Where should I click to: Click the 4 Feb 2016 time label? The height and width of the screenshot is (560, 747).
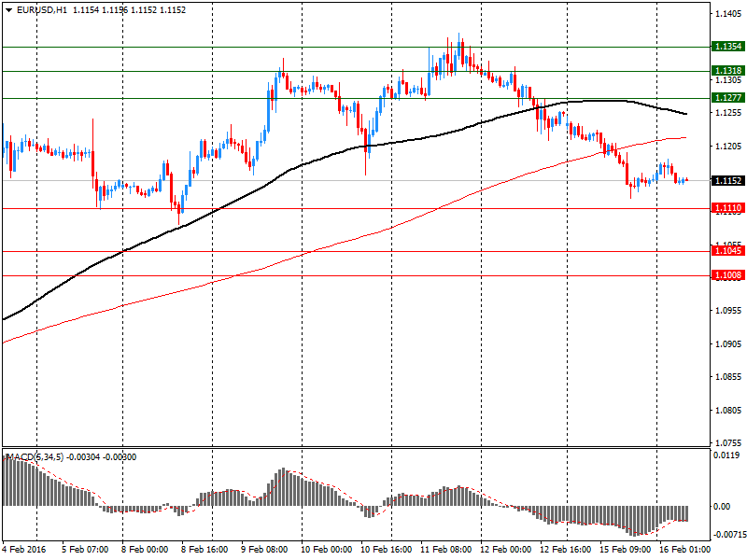coord(24,550)
